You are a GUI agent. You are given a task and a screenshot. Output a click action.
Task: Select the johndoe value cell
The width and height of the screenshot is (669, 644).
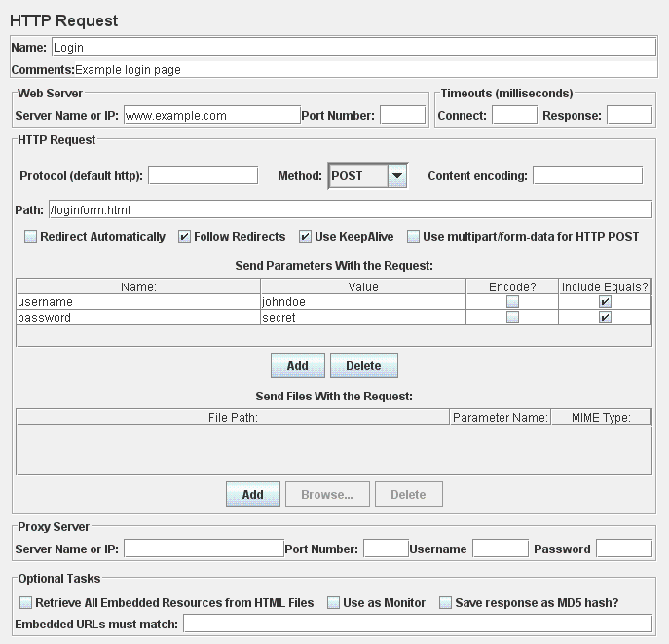(x=362, y=302)
